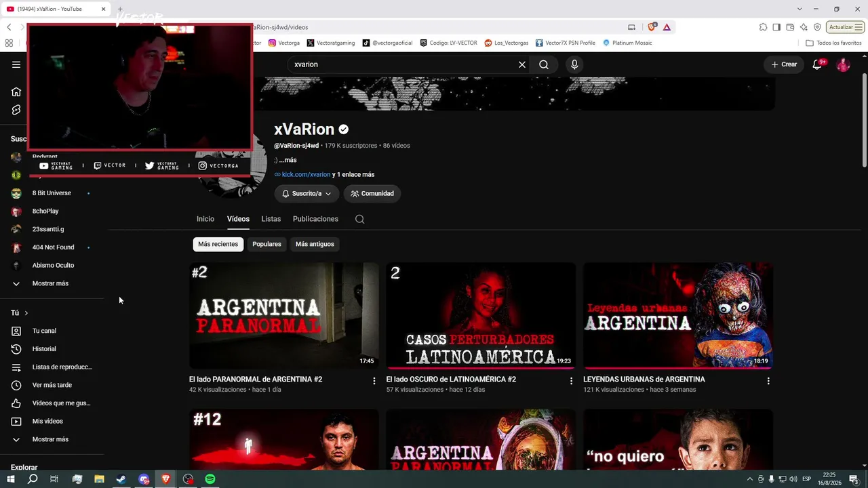Go to YouTube Home via sidebar icon

click(x=16, y=92)
